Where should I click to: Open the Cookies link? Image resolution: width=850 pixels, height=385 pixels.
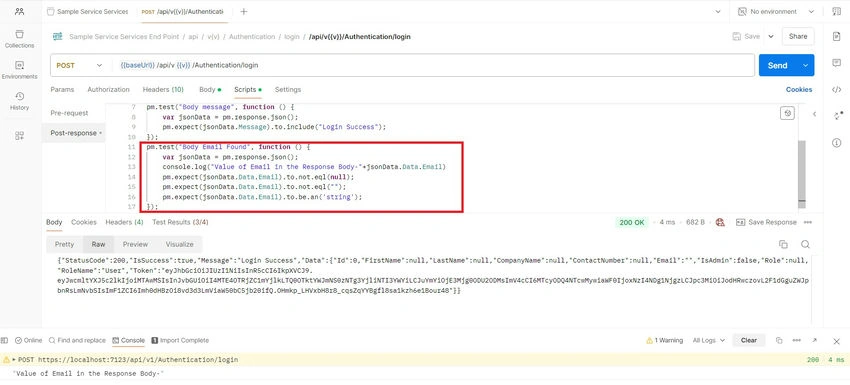coord(799,89)
